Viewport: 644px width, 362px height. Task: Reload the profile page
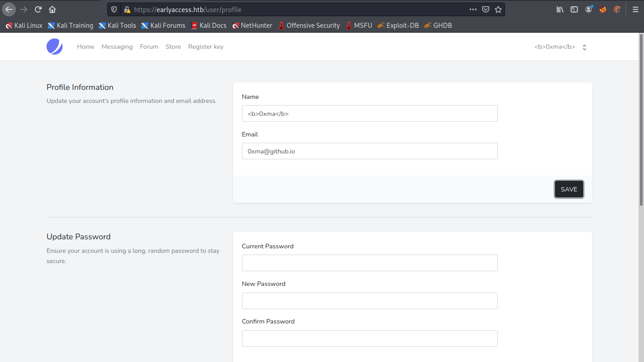click(x=38, y=9)
